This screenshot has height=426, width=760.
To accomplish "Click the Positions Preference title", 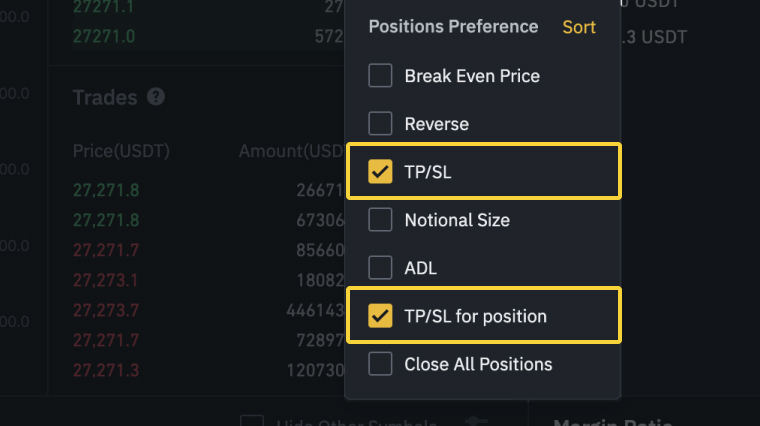I will [x=453, y=27].
